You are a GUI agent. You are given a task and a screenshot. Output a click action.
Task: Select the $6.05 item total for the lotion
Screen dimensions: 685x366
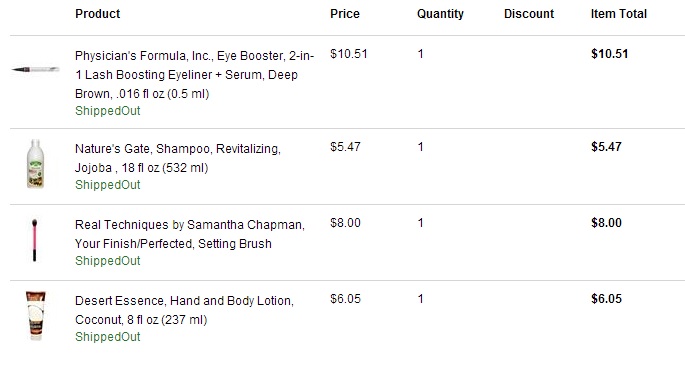(606, 299)
